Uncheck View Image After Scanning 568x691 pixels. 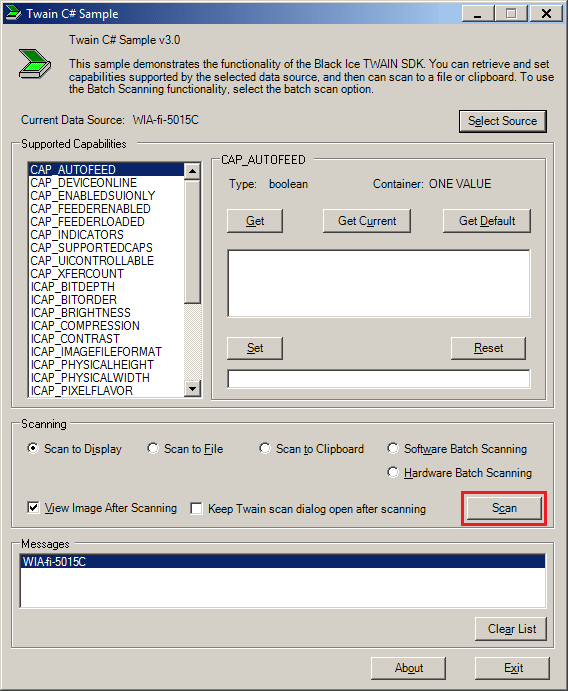(x=33, y=508)
